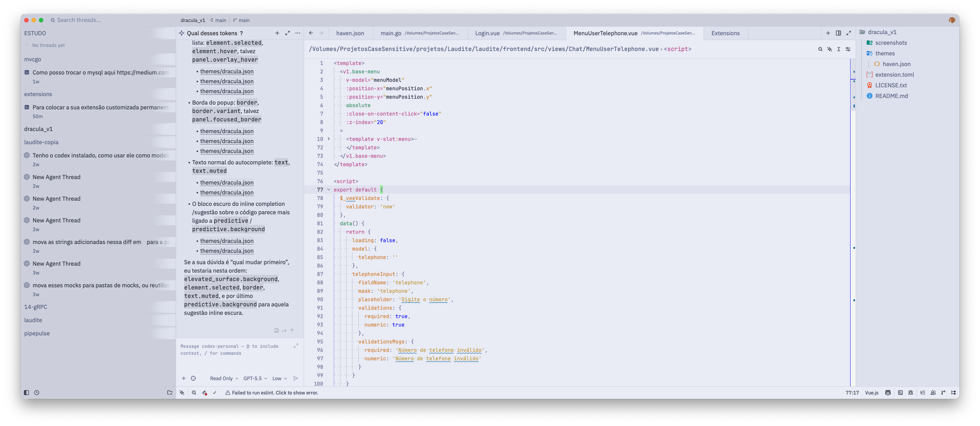Toggle the left threads sidebar dock icon

26,393
